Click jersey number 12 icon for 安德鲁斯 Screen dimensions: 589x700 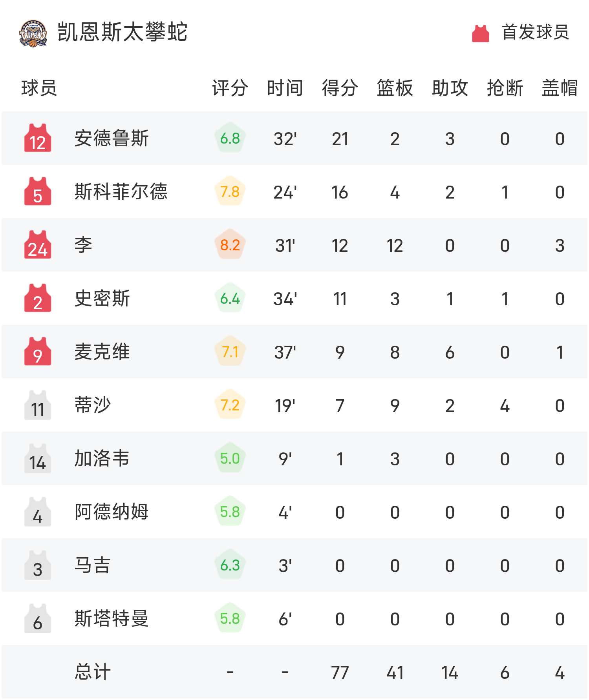tap(38, 138)
